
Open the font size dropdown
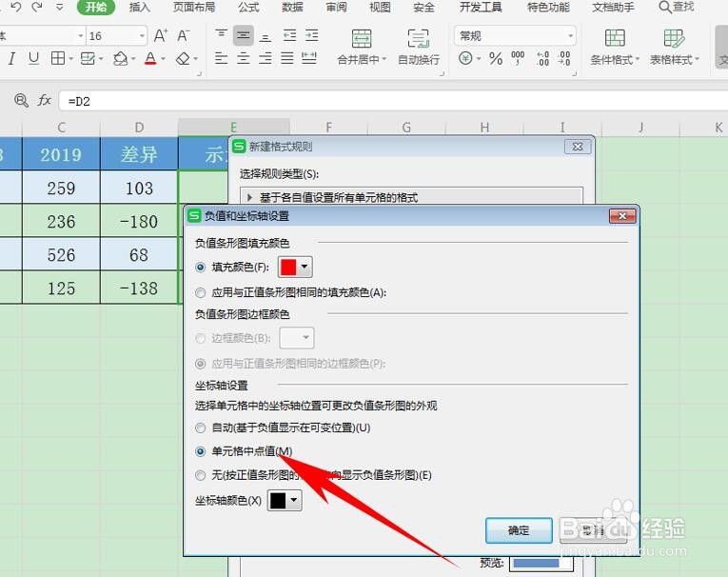[142, 36]
